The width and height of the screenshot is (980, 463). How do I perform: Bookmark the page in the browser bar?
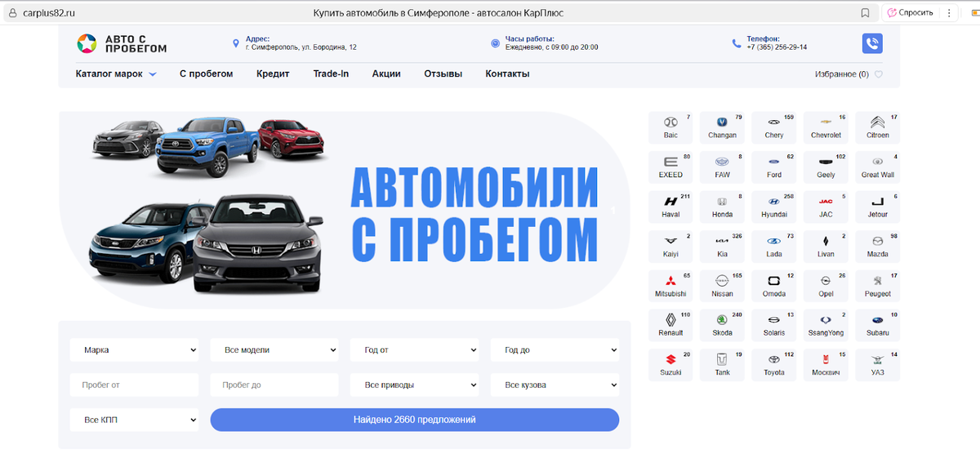pyautogui.click(x=865, y=13)
